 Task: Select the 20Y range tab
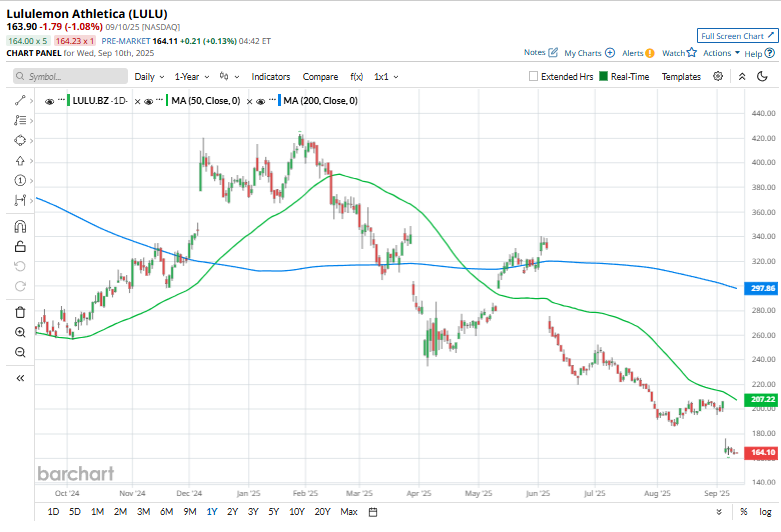pos(322,512)
